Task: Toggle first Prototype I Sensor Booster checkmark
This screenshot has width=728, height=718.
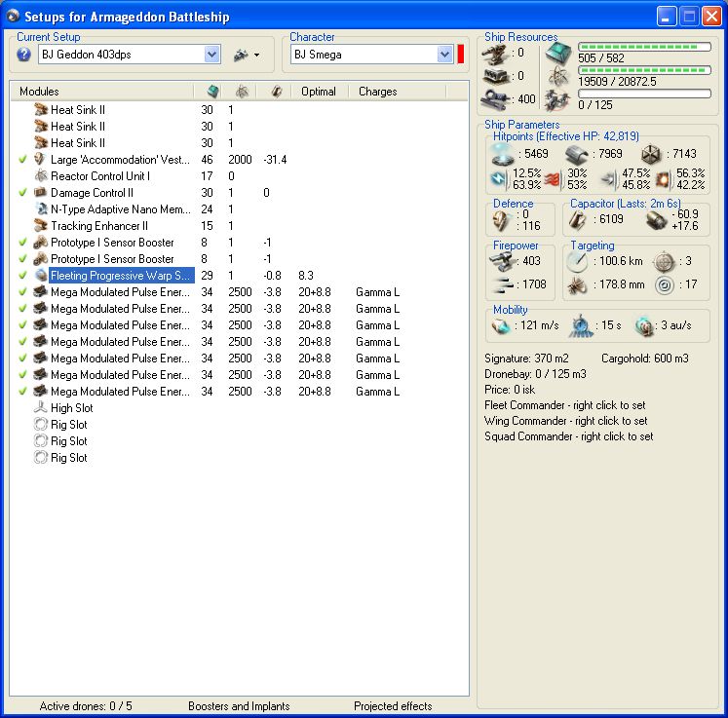Action: click(22, 243)
